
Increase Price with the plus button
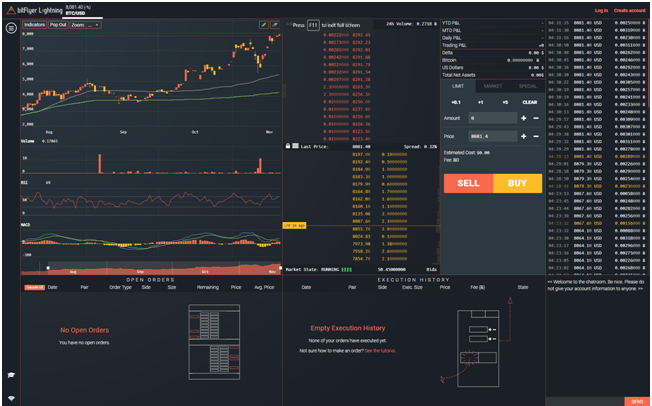coord(524,136)
